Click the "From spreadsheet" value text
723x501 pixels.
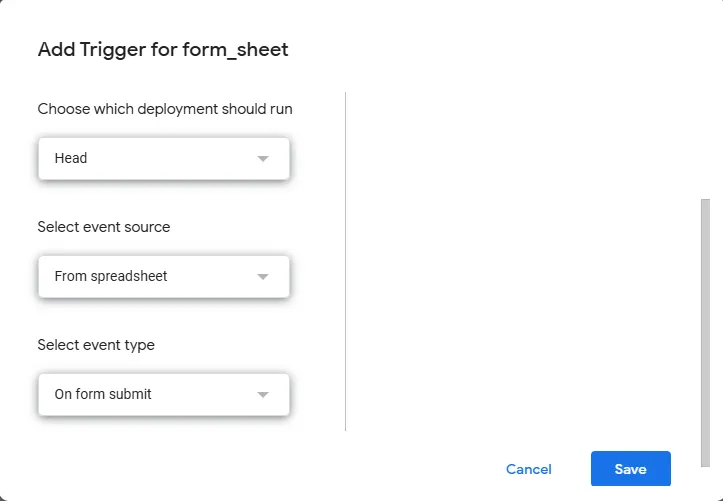pos(111,277)
